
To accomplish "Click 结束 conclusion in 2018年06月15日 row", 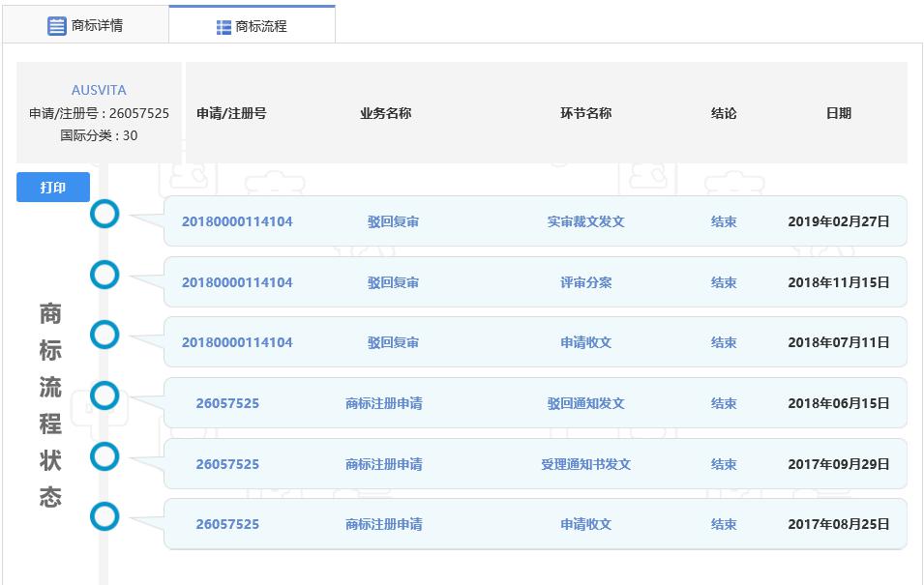I will coord(724,403).
